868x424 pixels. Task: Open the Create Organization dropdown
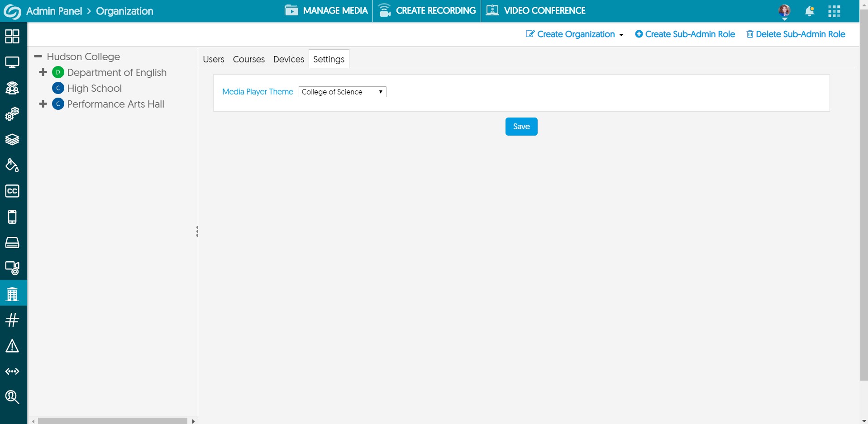[575, 34]
